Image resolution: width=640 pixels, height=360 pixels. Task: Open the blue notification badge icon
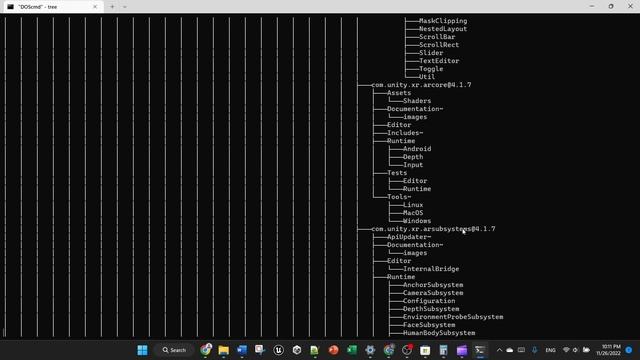coord(629,350)
